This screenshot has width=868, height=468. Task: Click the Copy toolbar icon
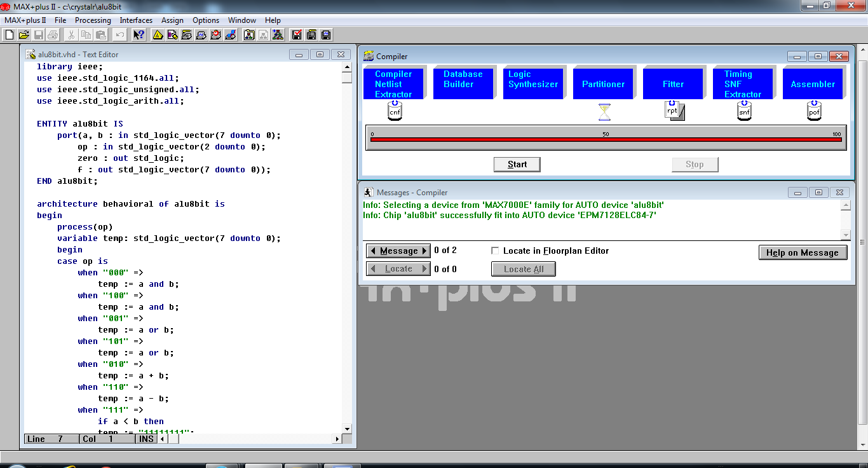[86, 34]
